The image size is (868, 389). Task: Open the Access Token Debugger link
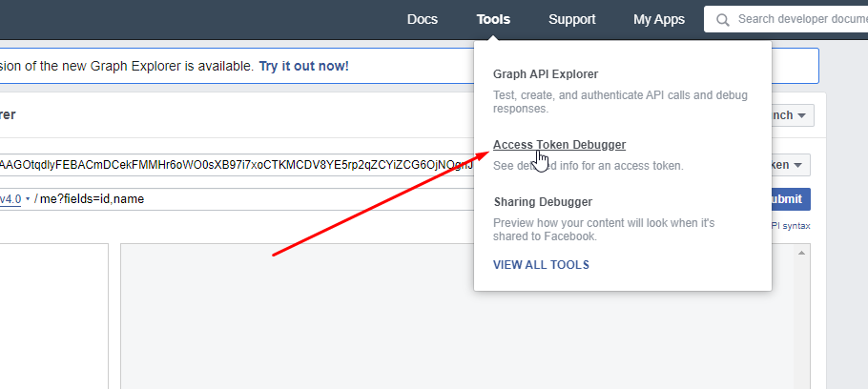[x=559, y=144]
